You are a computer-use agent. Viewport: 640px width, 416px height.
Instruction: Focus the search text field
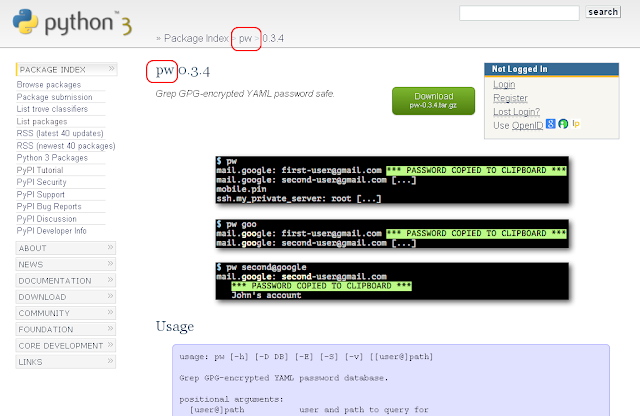519,13
